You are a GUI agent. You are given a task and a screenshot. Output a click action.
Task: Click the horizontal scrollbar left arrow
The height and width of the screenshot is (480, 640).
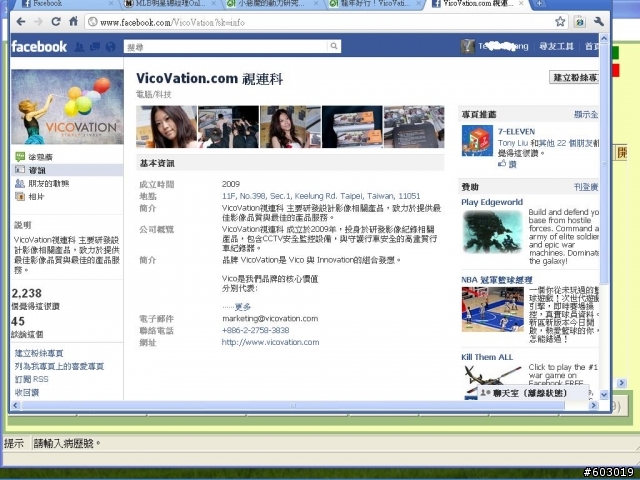(16, 405)
